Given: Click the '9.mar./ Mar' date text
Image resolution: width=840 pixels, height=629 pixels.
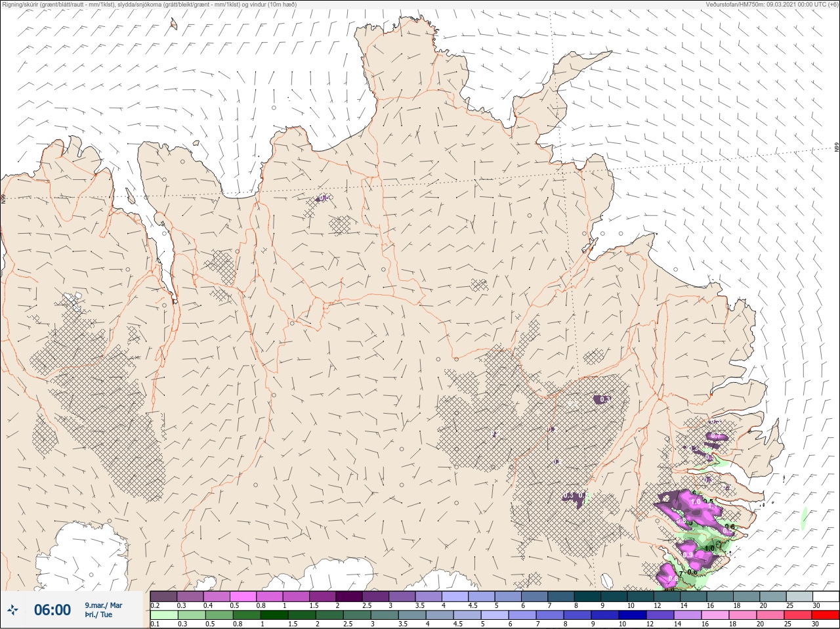Looking at the screenshot, I should tap(103, 605).
